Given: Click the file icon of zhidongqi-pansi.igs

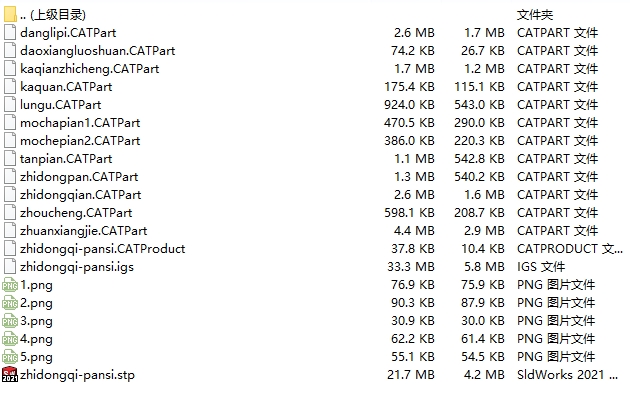Looking at the screenshot, I should pyautogui.click(x=10, y=267).
